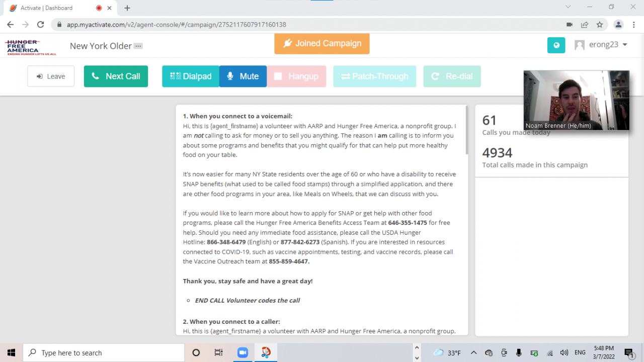The height and width of the screenshot is (362, 644).
Task: Click the Meet Now camera tray icon
Action: click(x=504, y=353)
